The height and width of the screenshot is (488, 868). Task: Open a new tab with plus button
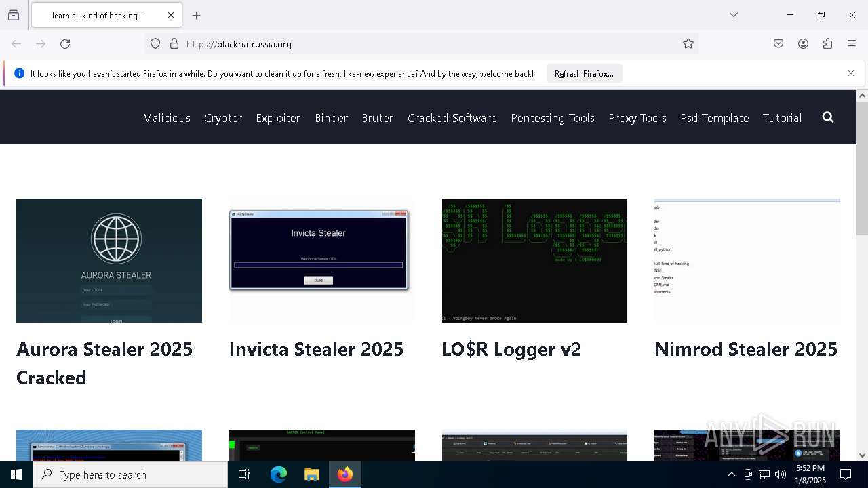pyautogui.click(x=197, y=15)
